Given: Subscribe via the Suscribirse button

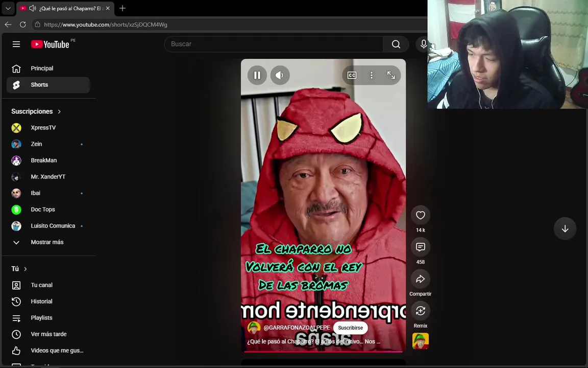Looking at the screenshot, I should [x=350, y=328].
